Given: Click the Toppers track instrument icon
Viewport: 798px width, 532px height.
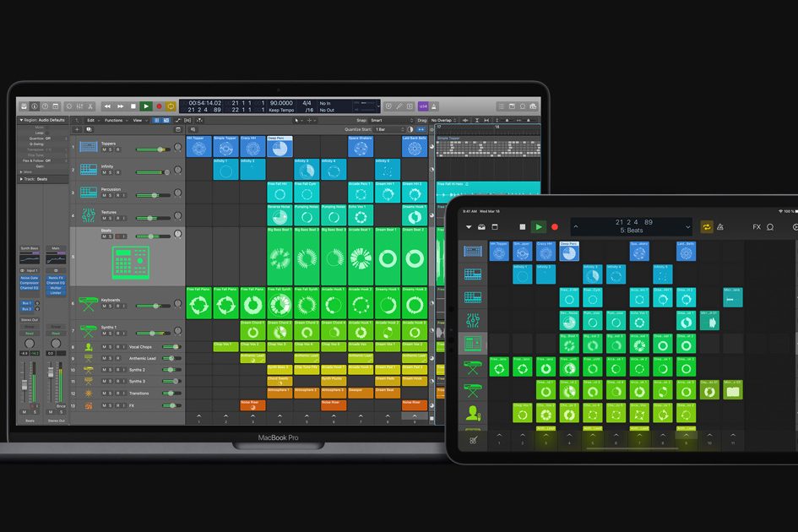Looking at the screenshot, I should click(x=89, y=147).
